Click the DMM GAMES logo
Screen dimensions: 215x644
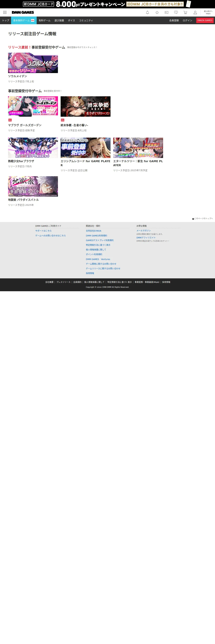click(23, 13)
